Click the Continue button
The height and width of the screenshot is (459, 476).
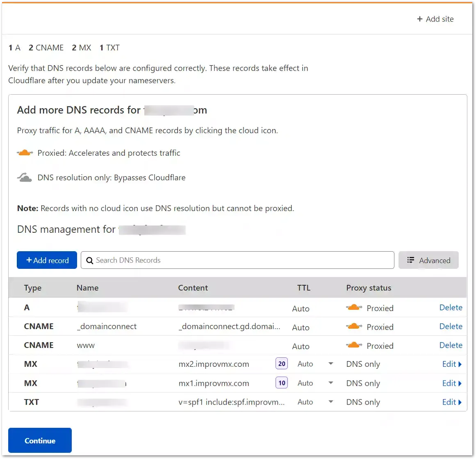coord(40,440)
